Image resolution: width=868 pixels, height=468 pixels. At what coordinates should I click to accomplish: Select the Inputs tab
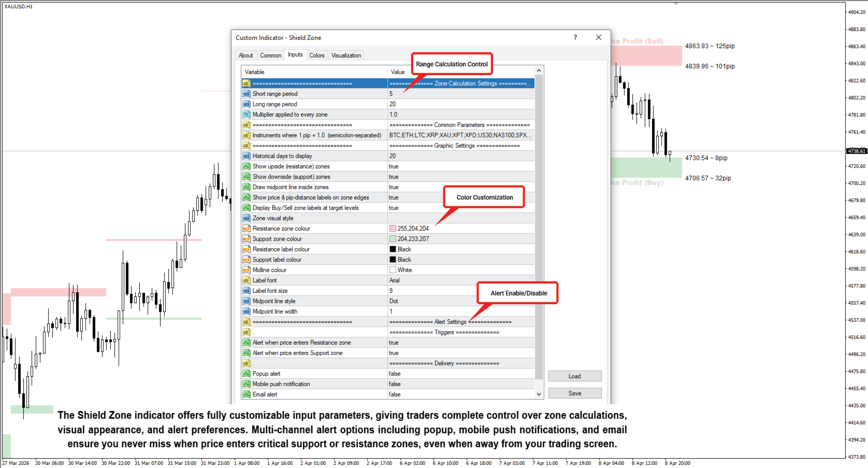(295, 54)
